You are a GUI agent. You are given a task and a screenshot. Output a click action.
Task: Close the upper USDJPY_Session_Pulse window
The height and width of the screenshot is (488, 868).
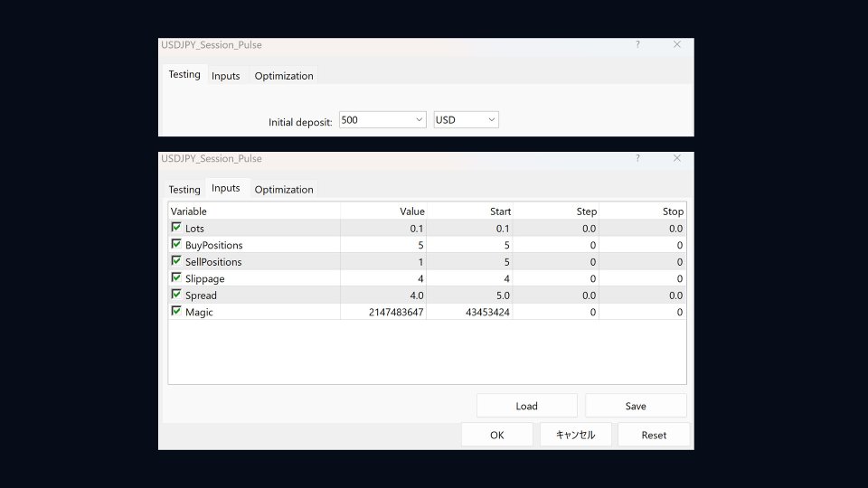click(x=677, y=44)
